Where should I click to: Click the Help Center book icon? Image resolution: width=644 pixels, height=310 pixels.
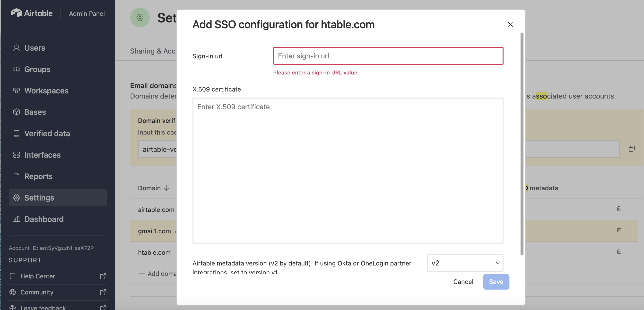tap(13, 276)
